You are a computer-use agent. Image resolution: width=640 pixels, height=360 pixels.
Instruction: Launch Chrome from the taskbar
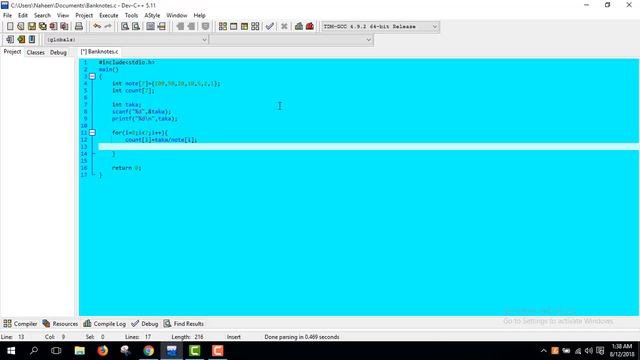(149, 351)
